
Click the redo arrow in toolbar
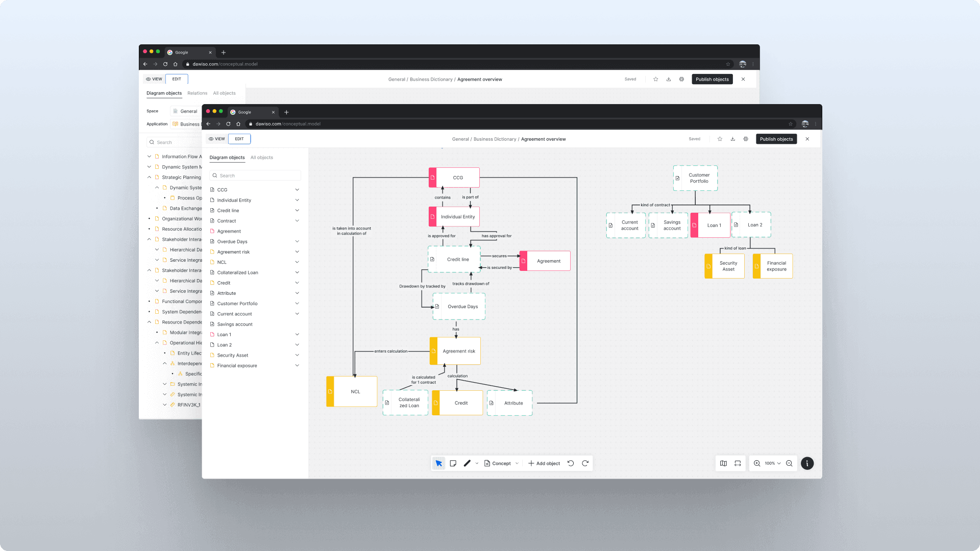(585, 463)
